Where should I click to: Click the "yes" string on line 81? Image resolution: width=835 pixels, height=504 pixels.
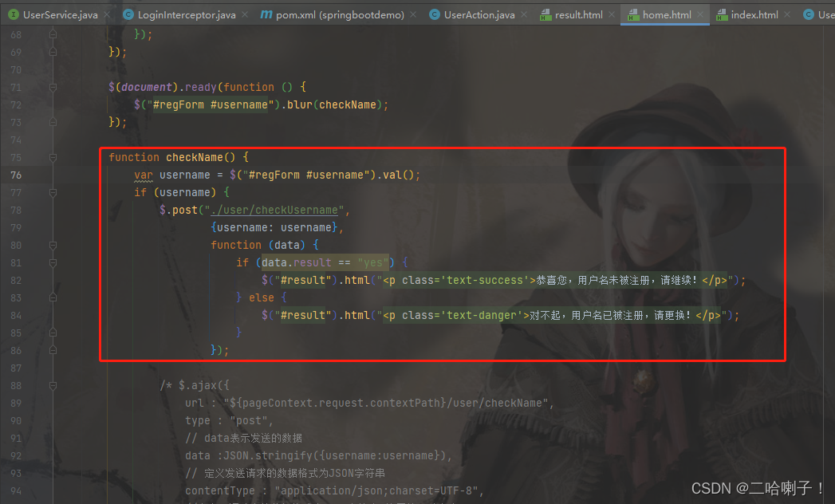372,262
